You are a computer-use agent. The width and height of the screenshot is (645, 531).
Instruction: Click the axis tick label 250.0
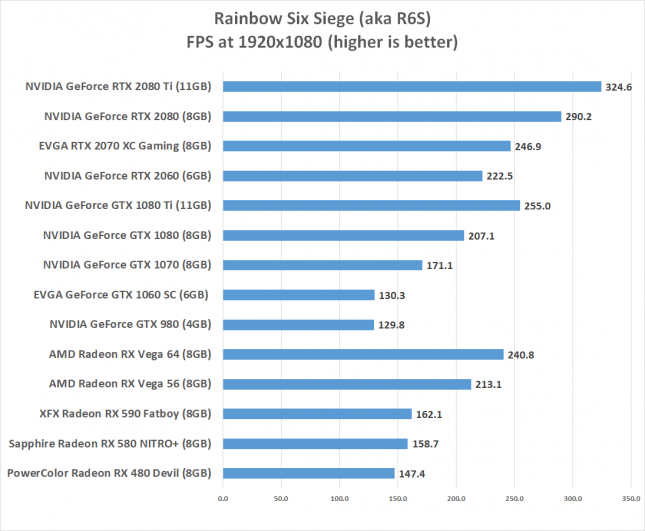(515, 499)
